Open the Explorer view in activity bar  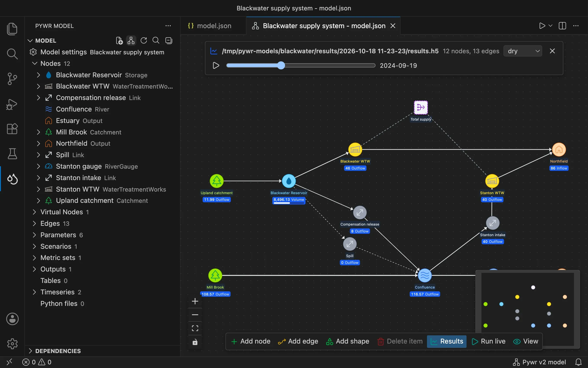pyautogui.click(x=12, y=29)
